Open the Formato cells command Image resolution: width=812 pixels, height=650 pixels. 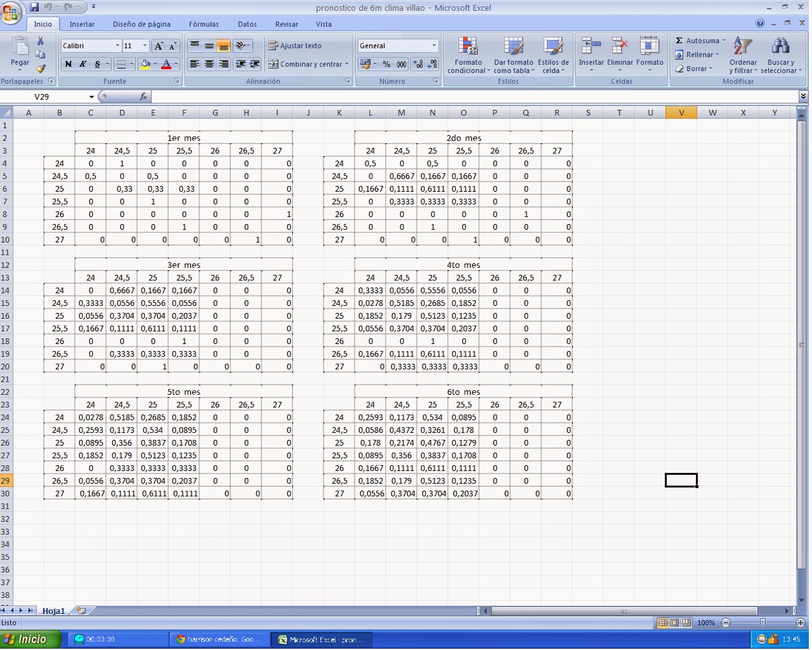[650, 54]
